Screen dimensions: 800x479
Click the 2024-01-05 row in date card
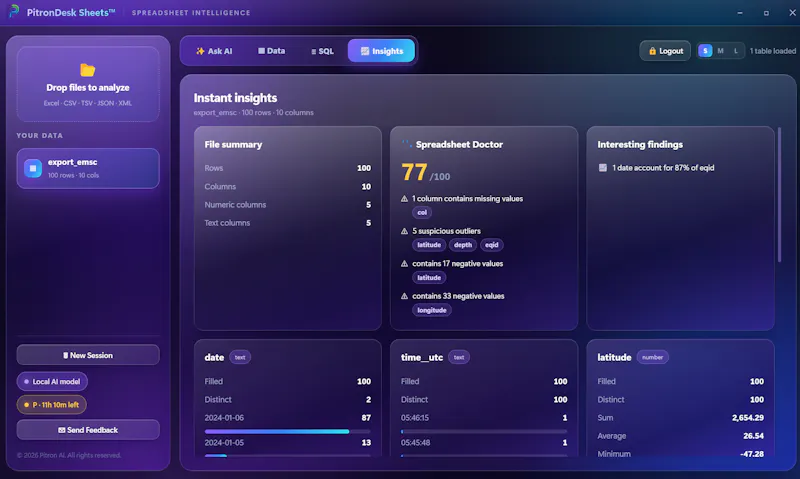pos(288,443)
